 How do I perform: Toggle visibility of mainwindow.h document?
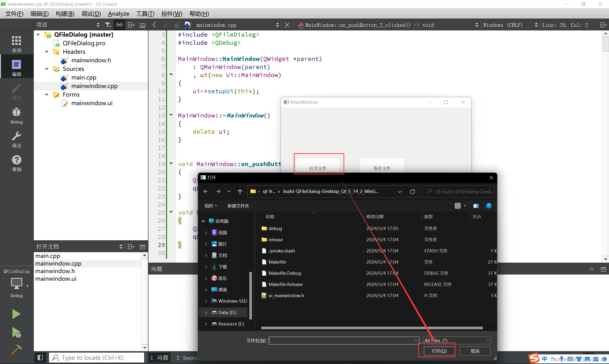[x=54, y=271]
